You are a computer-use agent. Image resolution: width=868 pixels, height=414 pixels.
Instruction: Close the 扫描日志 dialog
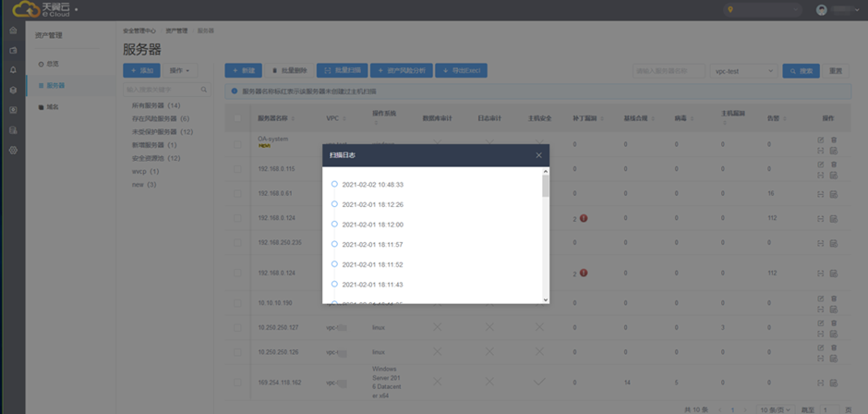[539, 155]
